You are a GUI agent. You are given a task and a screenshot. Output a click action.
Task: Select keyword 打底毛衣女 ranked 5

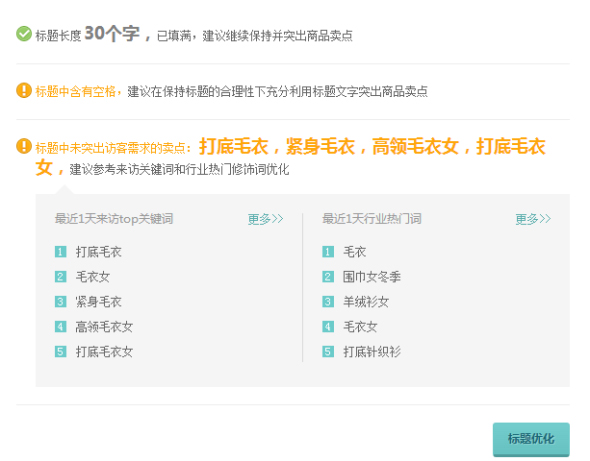point(104,352)
